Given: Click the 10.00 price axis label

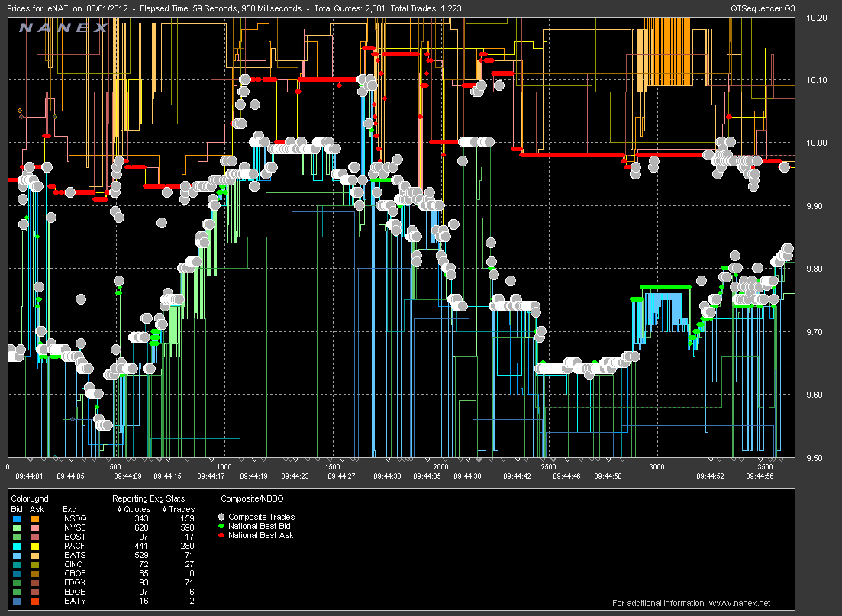Looking at the screenshot, I should [816, 143].
